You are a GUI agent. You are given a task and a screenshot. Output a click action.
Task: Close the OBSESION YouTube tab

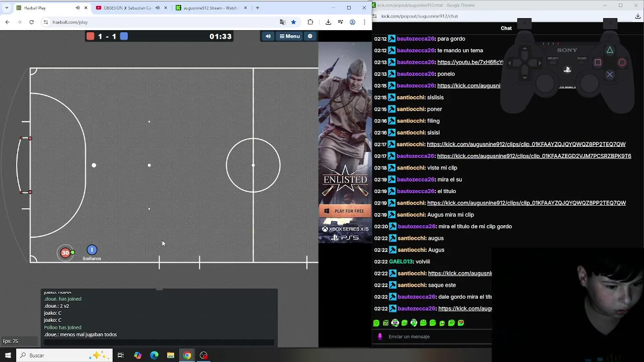click(166, 8)
